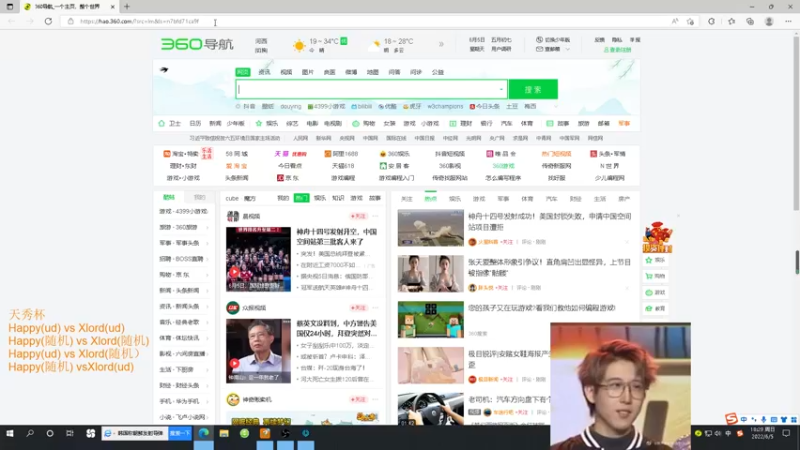Select the 资讯 search tab

click(264, 72)
